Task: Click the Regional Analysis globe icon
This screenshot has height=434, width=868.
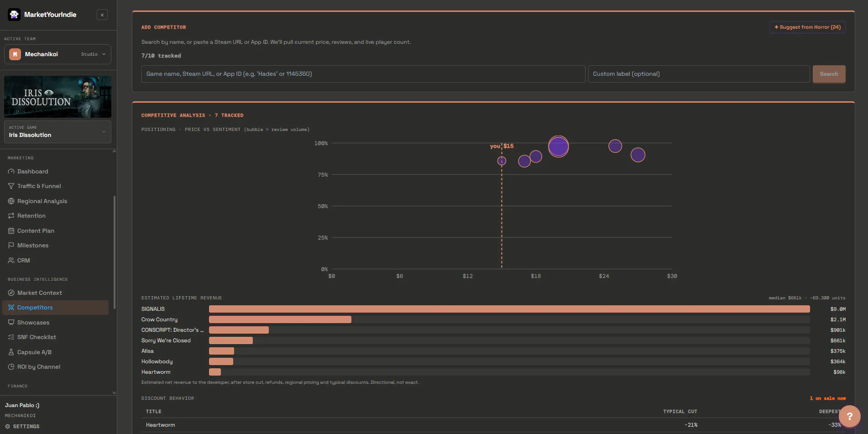Action: [x=11, y=201]
